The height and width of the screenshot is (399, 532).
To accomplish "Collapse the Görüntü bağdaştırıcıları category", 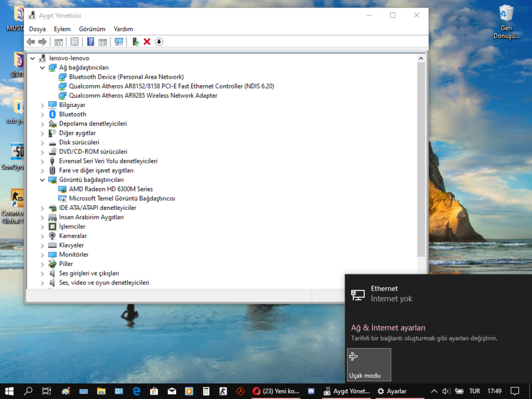I will 43,180.
